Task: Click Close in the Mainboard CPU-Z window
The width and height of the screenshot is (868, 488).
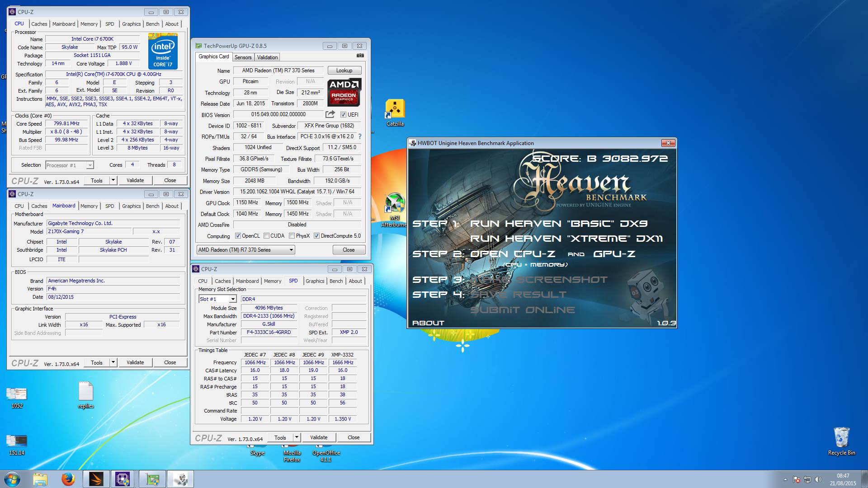Action: pos(170,362)
